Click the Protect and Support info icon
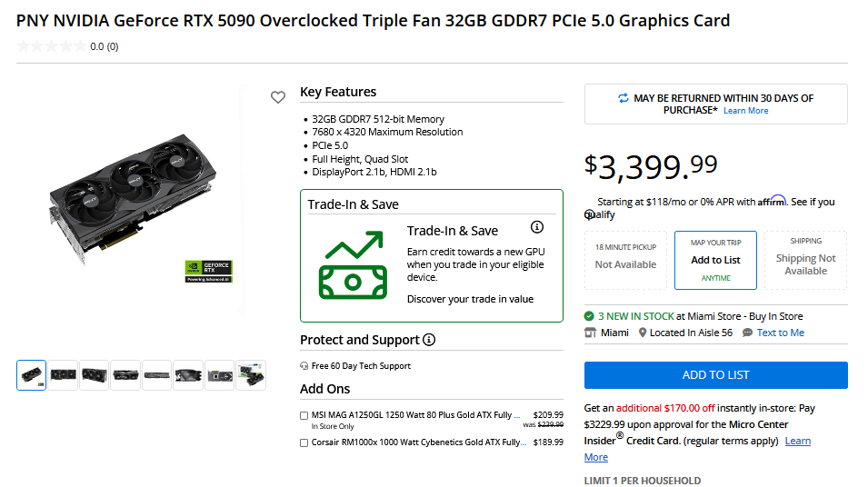The width and height of the screenshot is (868, 487). [429, 340]
